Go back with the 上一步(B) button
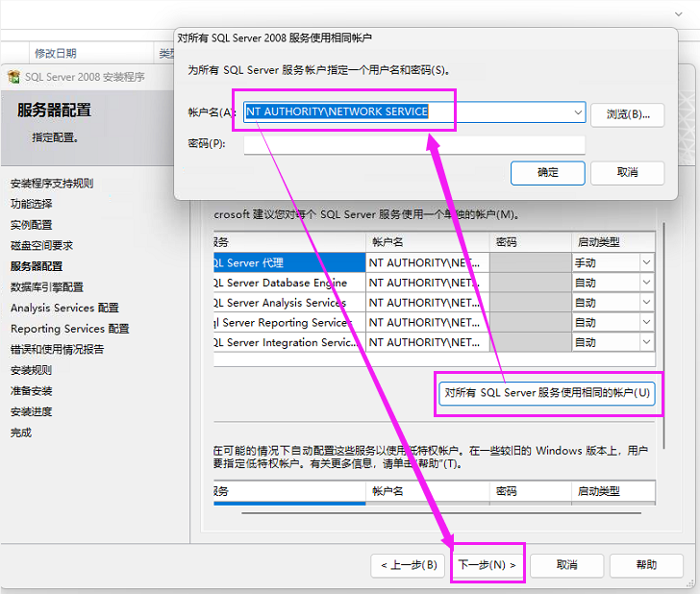The width and height of the screenshot is (700, 594). 409,565
